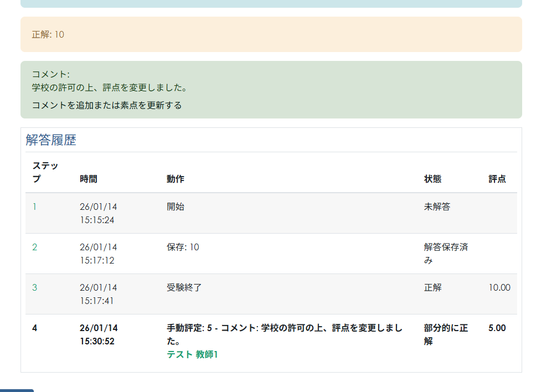Open step 1 in the response history

tap(34, 207)
